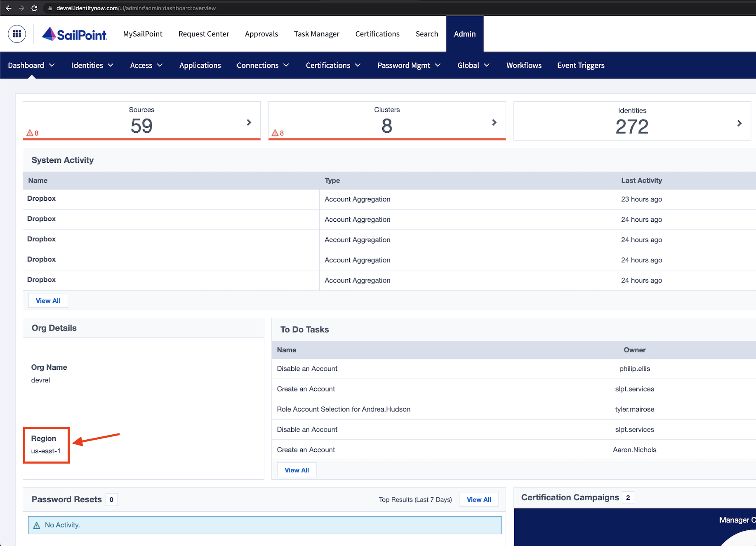Viewport: 756px width, 546px height.
Task: Open Clusters card with its arrow
Action: click(x=494, y=122)
